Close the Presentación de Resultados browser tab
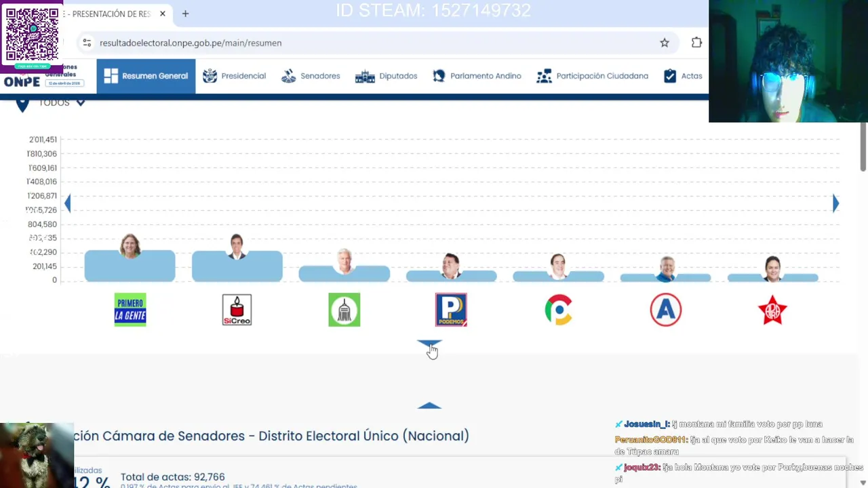Screen dimensions: 868x488 coord(163,14)
